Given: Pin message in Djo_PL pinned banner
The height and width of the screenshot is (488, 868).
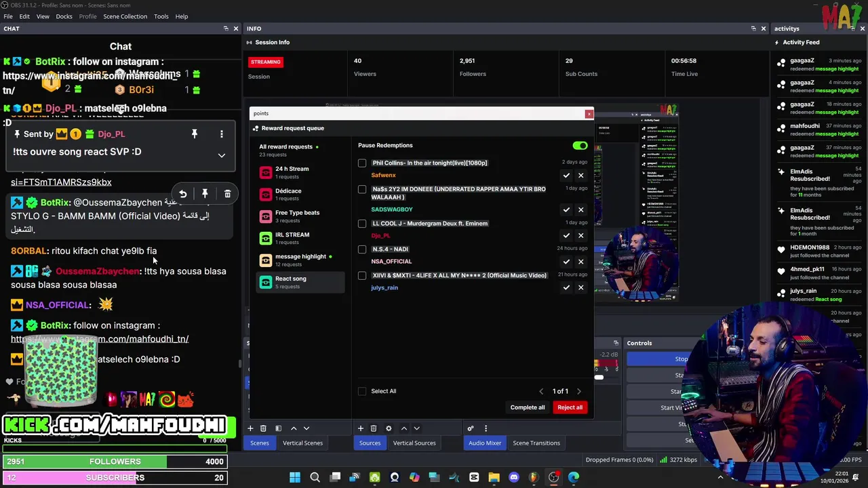Looking at the screenshot, I should click(195, 134).
